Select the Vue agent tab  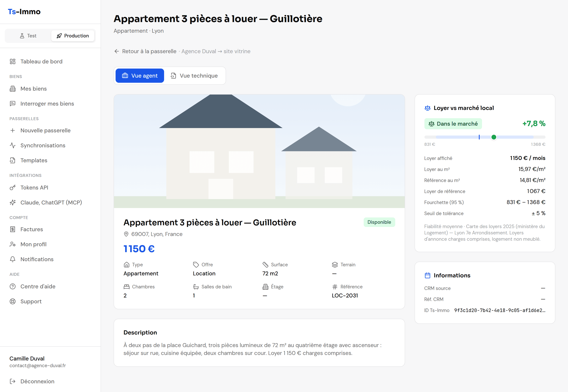pyautogui.click(x=140, y=76)
